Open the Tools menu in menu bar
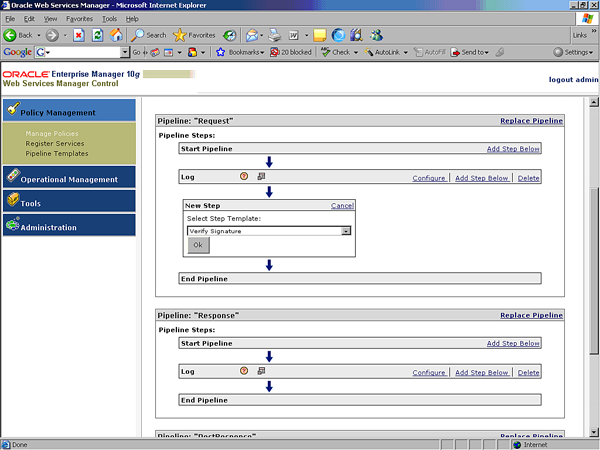Viewport: 600px width, 450px height. tap(109, 19)
